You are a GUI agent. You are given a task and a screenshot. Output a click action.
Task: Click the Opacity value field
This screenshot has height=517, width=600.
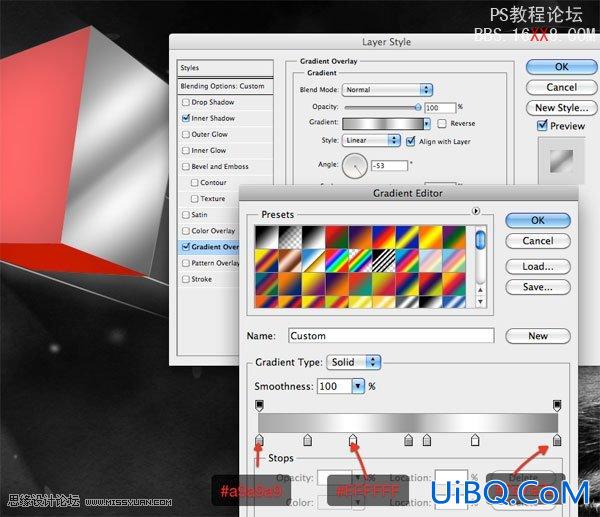click(440, 108)
